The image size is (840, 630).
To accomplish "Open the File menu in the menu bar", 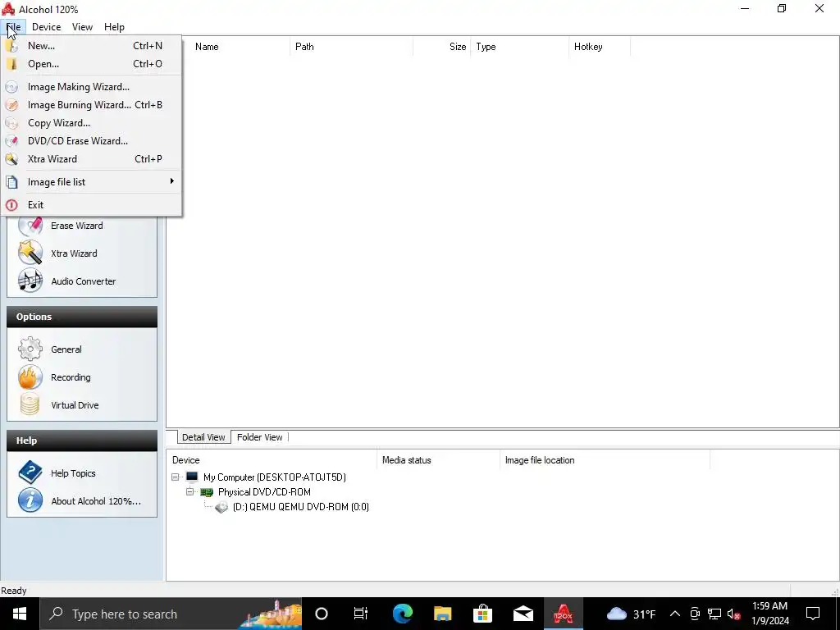I will (13, 27).
